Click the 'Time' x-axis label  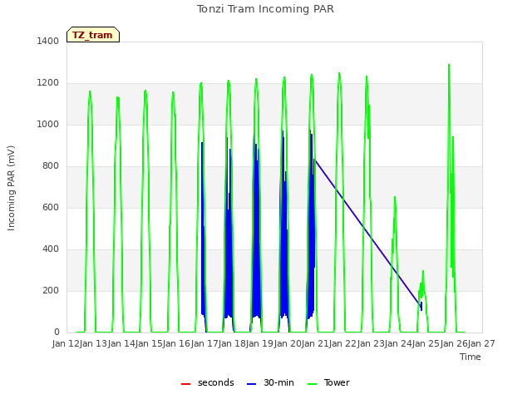[x=470, y=357]
